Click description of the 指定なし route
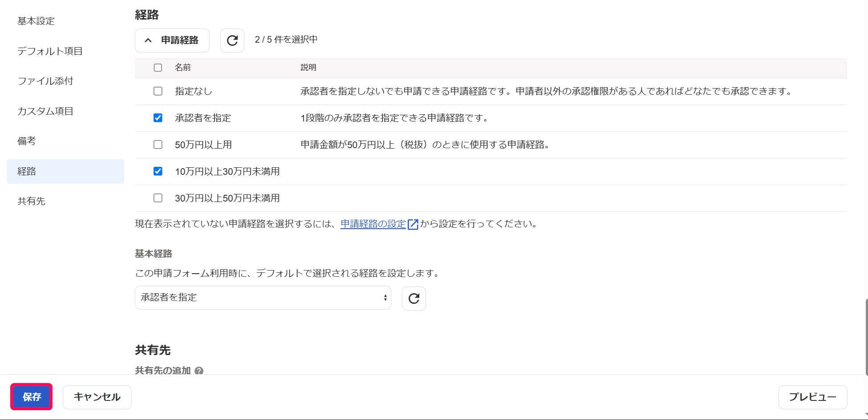 (547, 91)
